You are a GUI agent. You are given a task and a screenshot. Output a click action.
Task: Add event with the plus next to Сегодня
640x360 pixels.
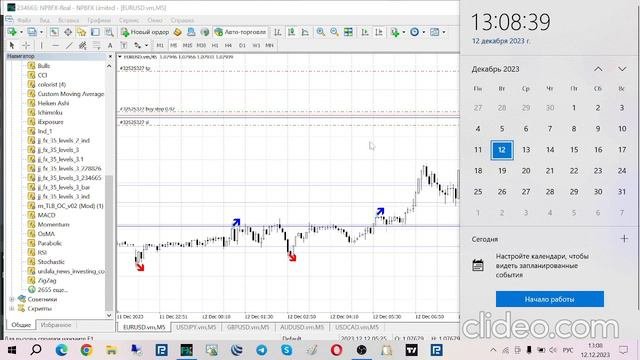point(624,239)
